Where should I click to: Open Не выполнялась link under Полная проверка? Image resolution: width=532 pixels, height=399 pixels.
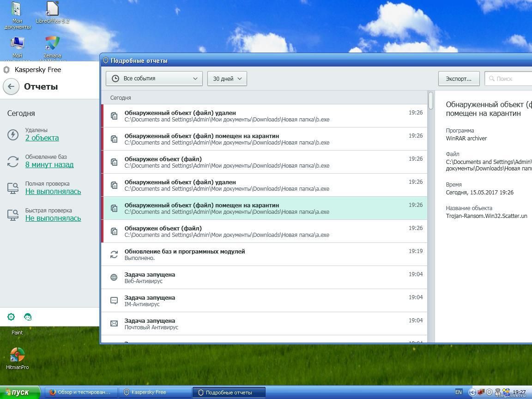[x=53, y=191]
